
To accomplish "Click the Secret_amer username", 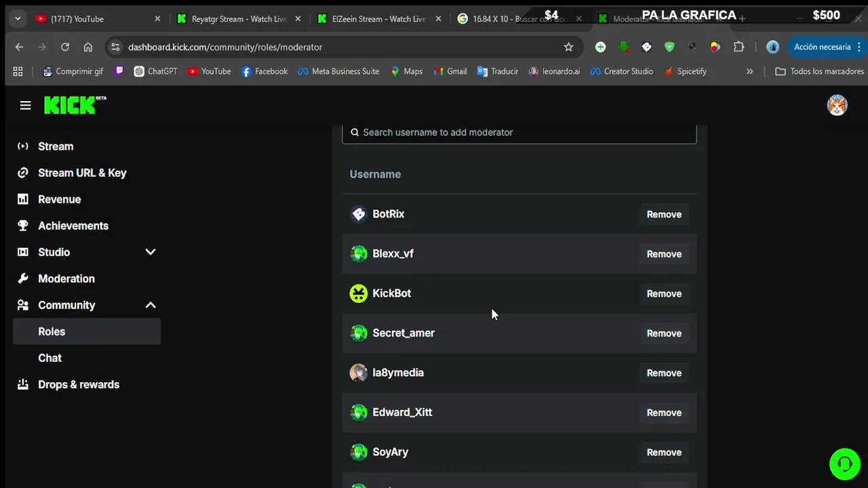I will tap(403, 333).
